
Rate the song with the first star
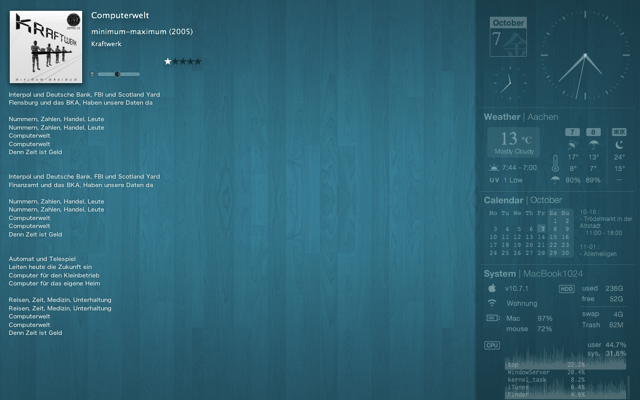click(x=168, y=61)
